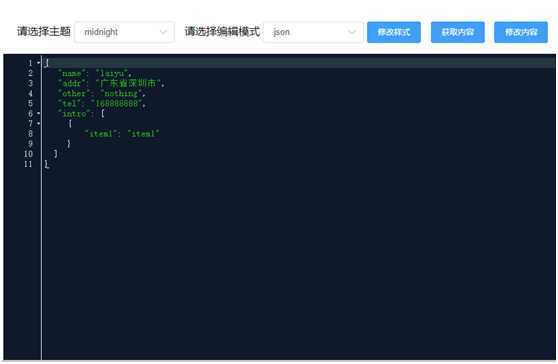558x364 pixels.
Task: Click the 修改样式 button
Action: tap(394, 32)
